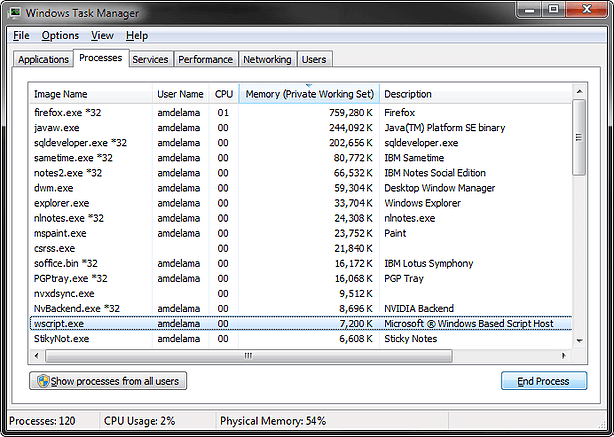
Task: Select the sqldeveloper.exe *32 process
Action: 301,143
